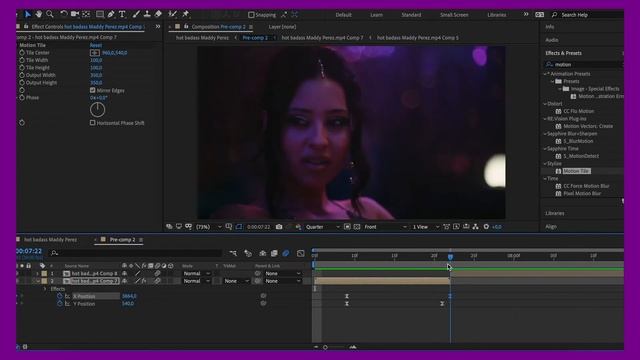Image resolution: width=640 pixels, height=360 pixels.
Task: Click the current time indicator playhead
Action: tap(450, 257)
